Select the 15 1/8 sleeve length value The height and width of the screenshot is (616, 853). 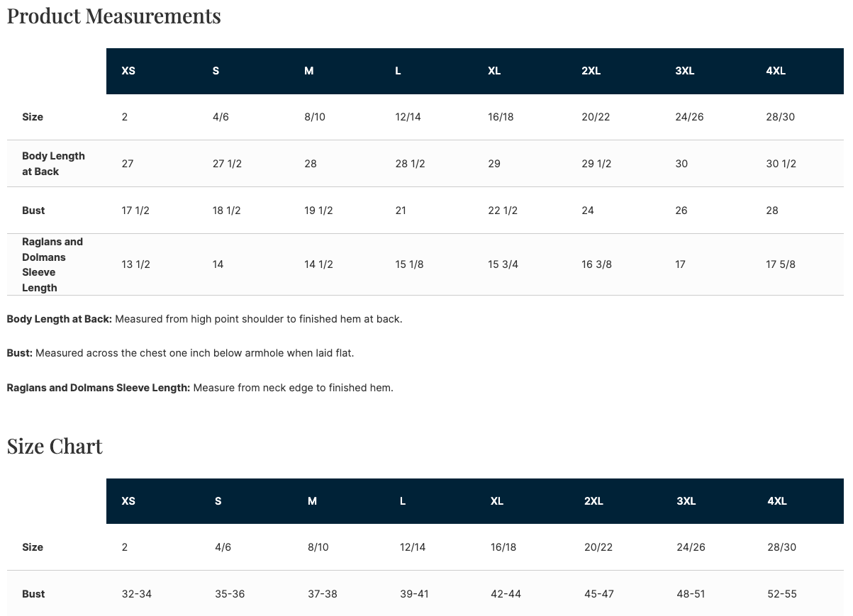click(x=409, y=264)
